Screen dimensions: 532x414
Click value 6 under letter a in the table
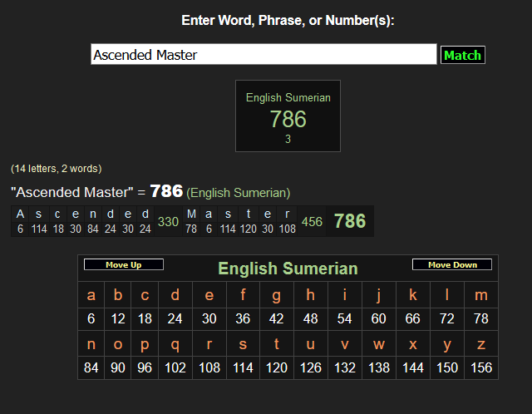tap(91, 318)
